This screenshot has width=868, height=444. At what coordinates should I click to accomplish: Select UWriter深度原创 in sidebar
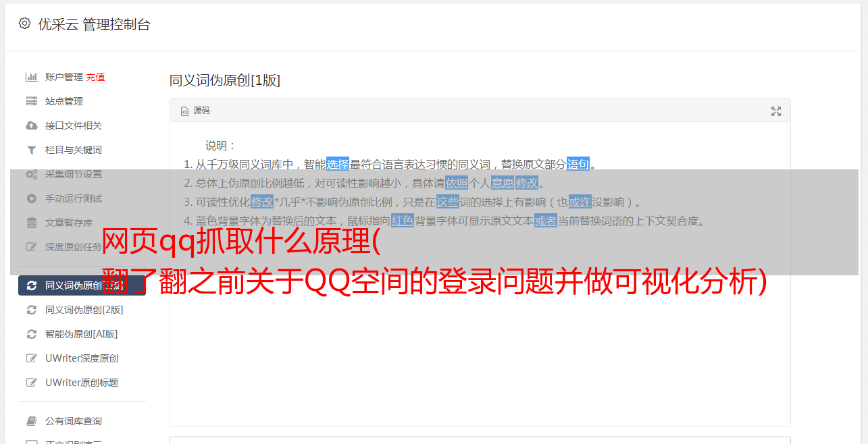[x=82, y=358]
